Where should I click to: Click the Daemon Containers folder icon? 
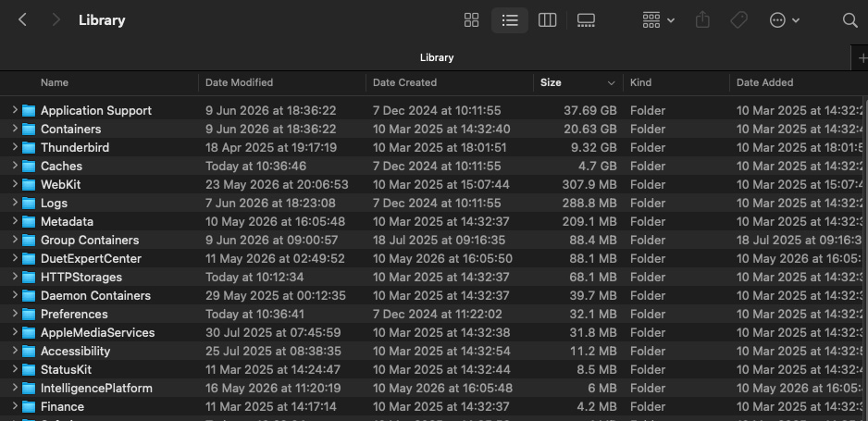coord(29,296)
